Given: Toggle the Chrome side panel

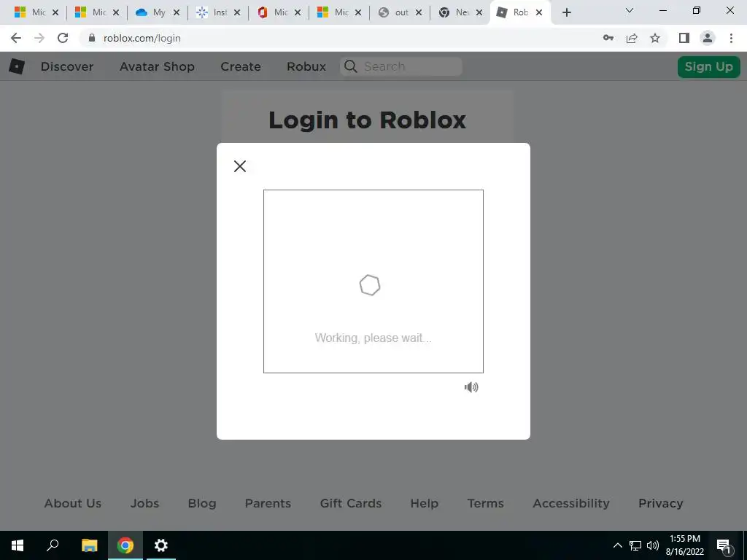Looking at the screenshot, I should [684, 38].
